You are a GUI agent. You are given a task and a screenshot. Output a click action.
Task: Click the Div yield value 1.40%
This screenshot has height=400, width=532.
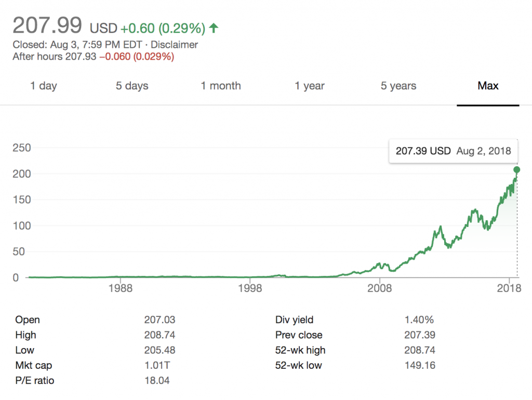419,320
